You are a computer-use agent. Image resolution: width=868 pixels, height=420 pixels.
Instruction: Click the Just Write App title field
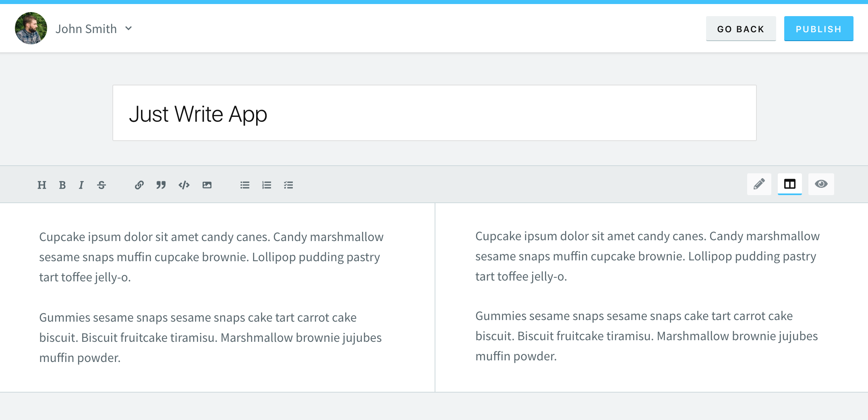434,113
